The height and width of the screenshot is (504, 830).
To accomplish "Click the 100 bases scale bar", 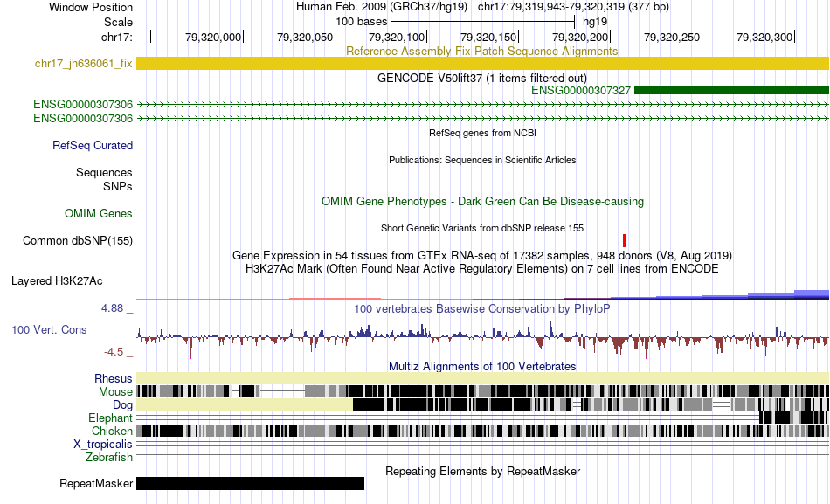I will 482,22.
